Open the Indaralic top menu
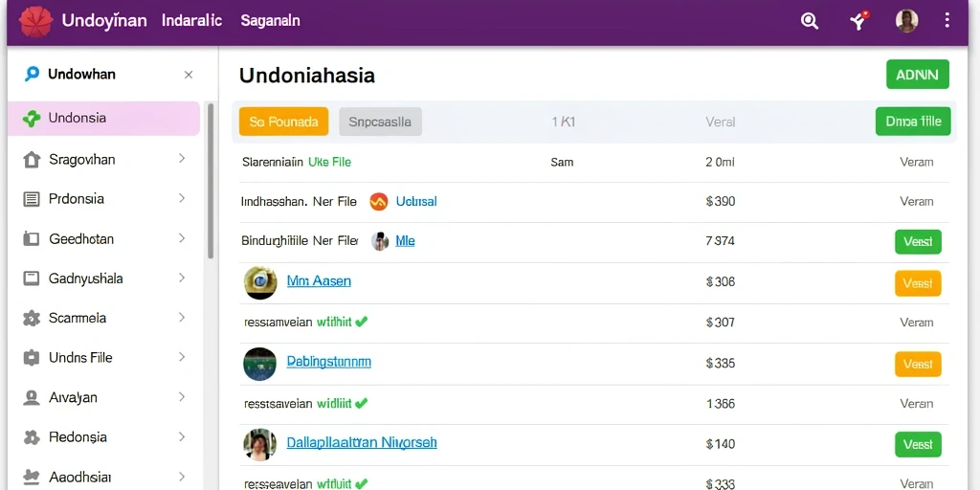Image resolution: width=980 pixels, height=490 pixels. click(191, 21)
